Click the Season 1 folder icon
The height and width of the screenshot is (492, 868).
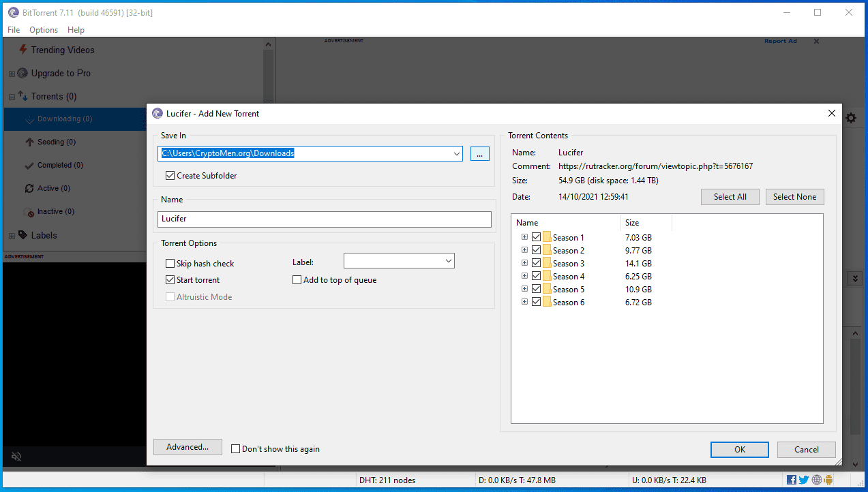[x=547, y=237]
